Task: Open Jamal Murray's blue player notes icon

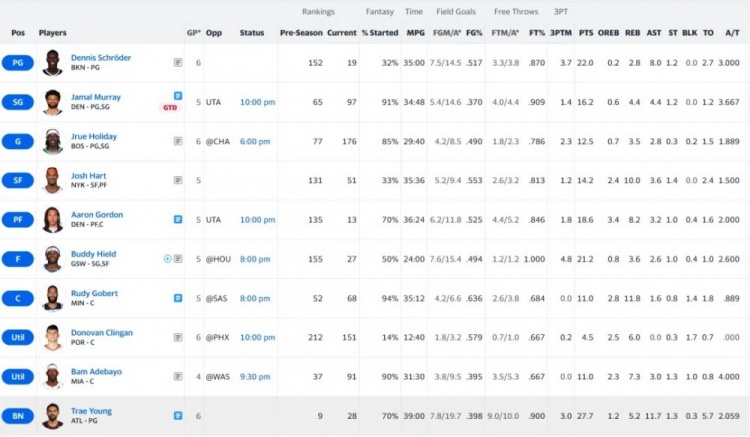Action: pyautogui.click(x=178, y=96)
